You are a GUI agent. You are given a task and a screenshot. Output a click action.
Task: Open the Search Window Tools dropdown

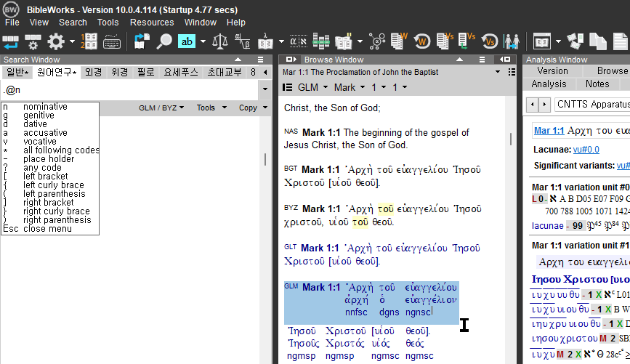point(211,108)
